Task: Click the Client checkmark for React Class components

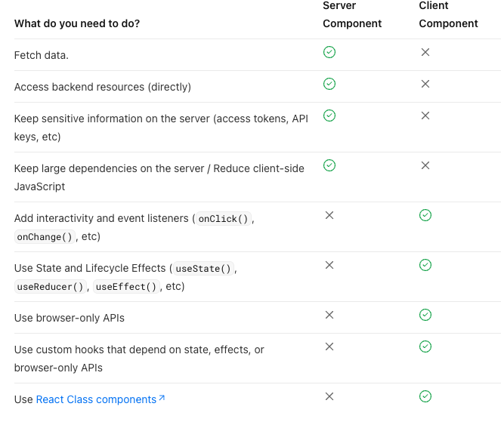Action: (425, 396)
